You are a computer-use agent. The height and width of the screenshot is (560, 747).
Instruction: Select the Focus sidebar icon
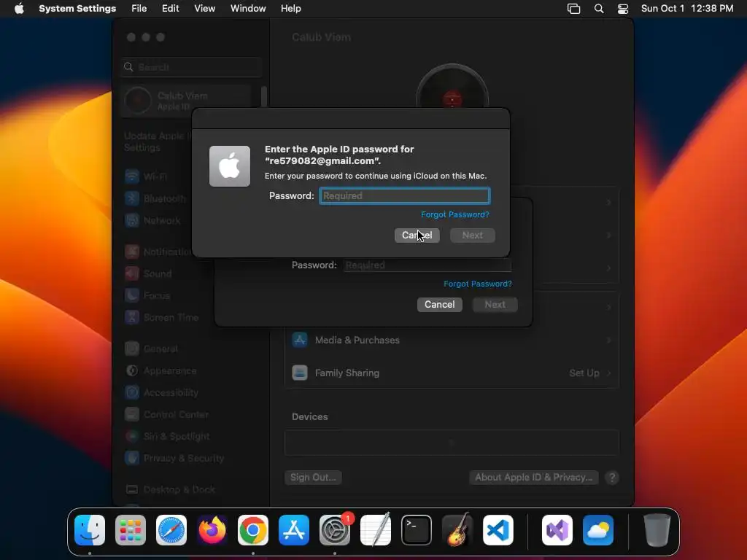[132, 295]
